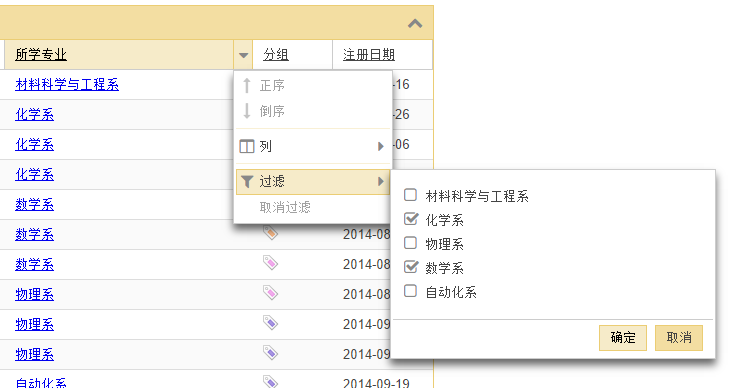742x388 pixels.
Task: Select the date 2014-09-19 cell
Action: [376, 383]
